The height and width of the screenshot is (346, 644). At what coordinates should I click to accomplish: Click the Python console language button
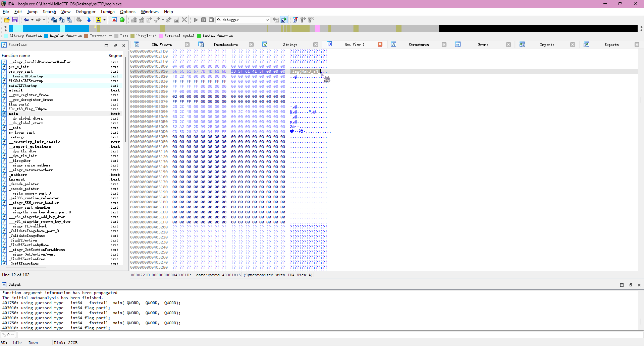pyautogui.click(x=8, y=335)
